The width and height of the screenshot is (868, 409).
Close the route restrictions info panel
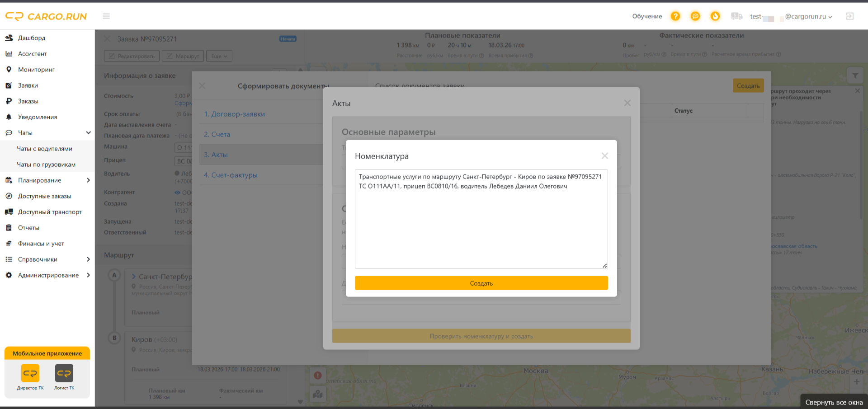click(858, 91)
